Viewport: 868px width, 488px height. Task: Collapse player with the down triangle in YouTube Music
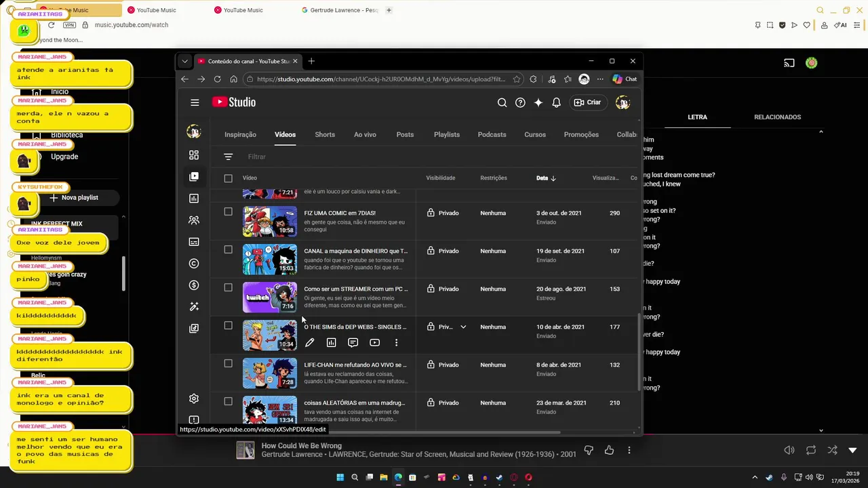pyautogui.click(x=853, y=450)
